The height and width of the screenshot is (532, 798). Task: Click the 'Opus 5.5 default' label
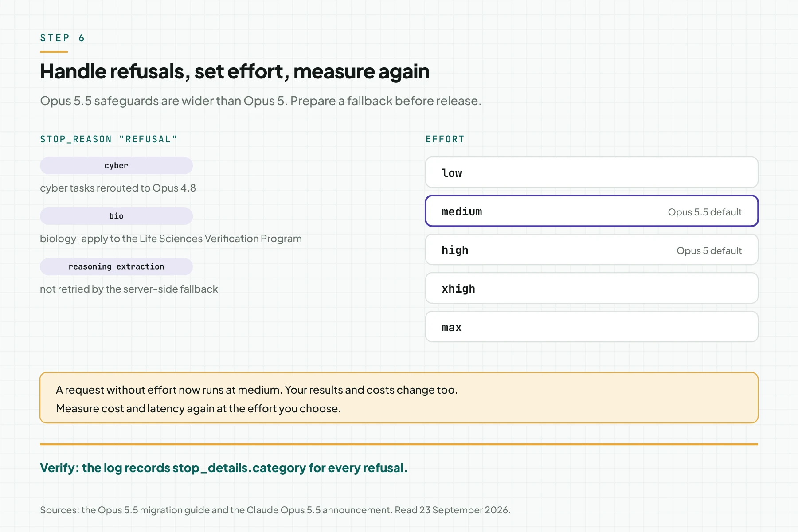pyautogui.click(x=704, y=212)
